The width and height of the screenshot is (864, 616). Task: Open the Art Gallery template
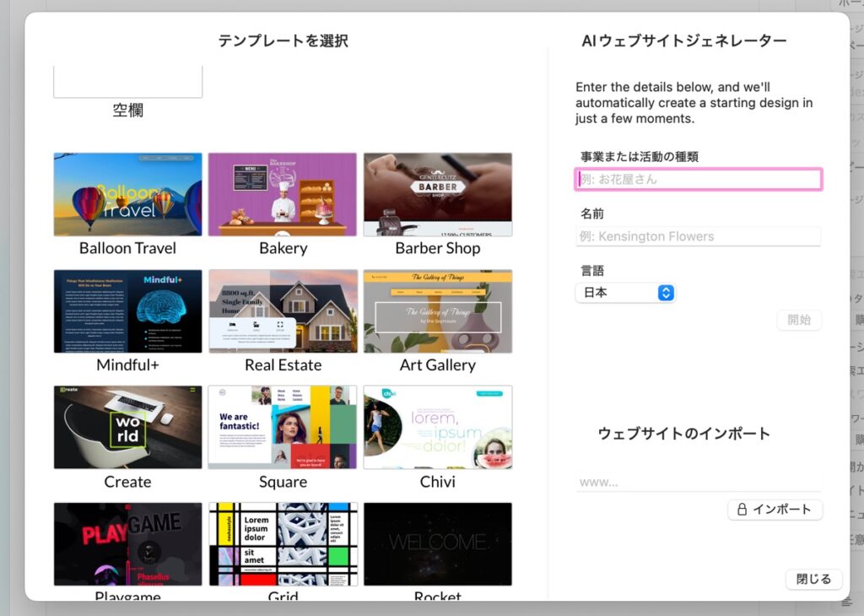click(x=438, y=311)
